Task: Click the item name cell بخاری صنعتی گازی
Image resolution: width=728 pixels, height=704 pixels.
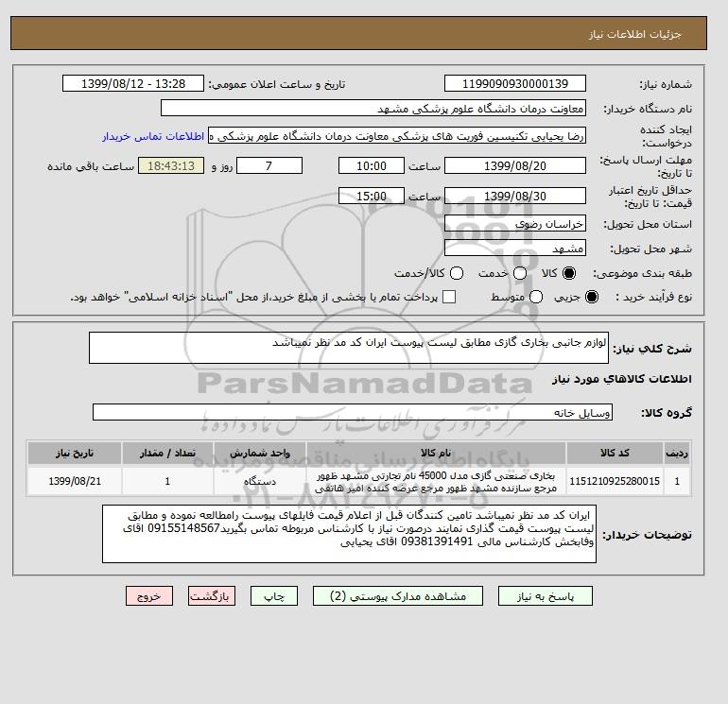Action: 436,481
